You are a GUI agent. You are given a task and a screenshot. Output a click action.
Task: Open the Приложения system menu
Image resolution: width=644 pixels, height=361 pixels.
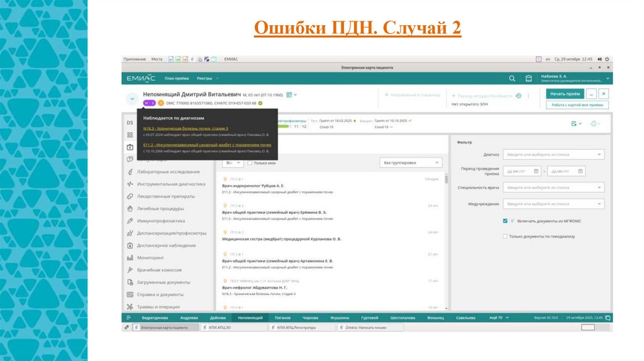[135, 59]
